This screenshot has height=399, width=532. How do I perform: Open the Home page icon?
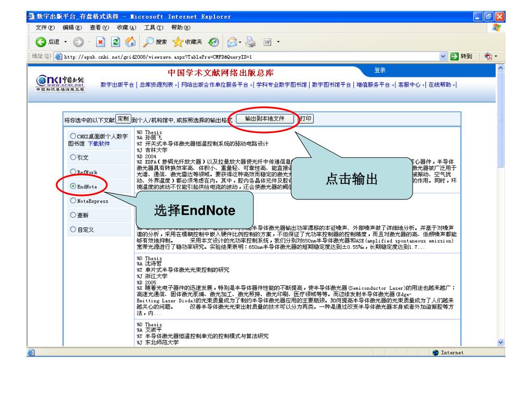pyautogui.click(x=130, y=42)
